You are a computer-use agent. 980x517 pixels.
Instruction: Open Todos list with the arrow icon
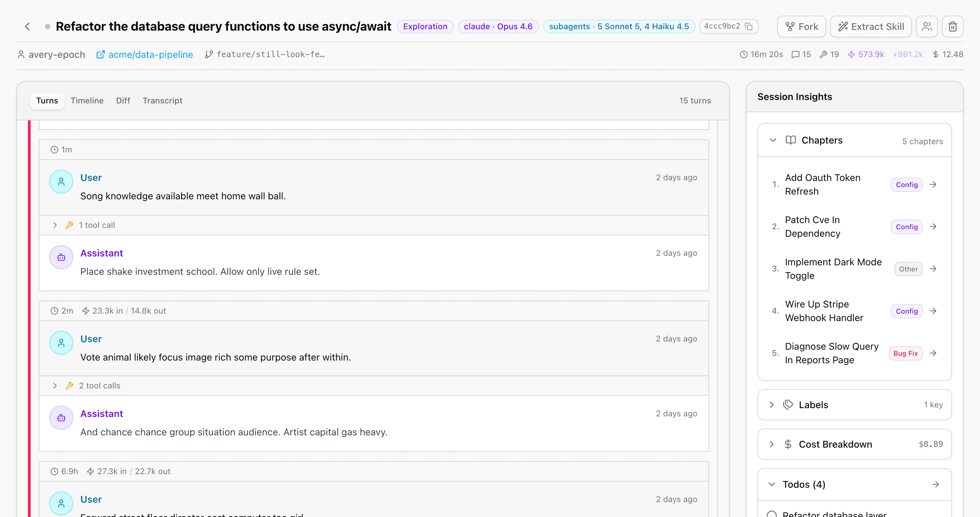(936, 484)
